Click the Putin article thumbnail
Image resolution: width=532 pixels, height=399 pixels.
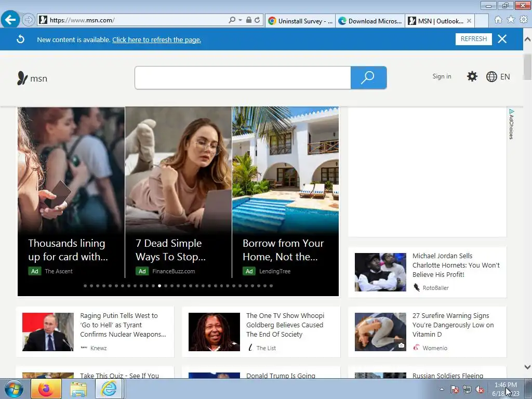click(48, 332)
